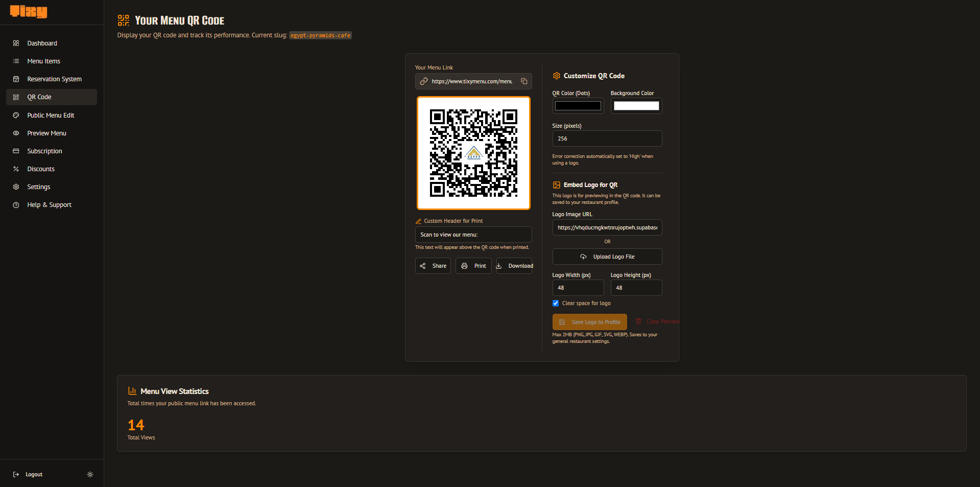Toggle the theme with the sun icon
Screen dimensions: 980x487
point(90,474)
